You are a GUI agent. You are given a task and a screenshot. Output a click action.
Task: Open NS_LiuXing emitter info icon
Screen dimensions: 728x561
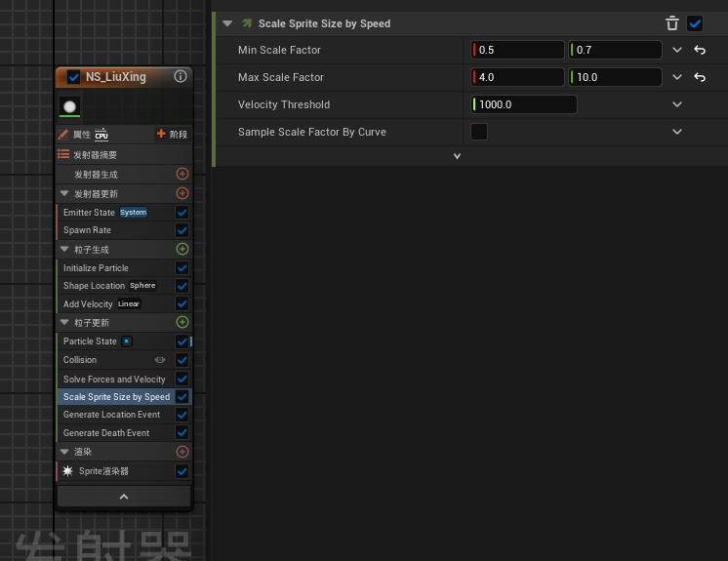pyautogui.click(x=181, y=76)
